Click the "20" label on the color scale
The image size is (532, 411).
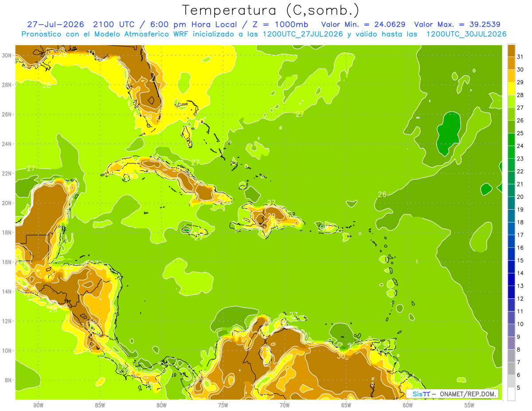tap(520, 197)
